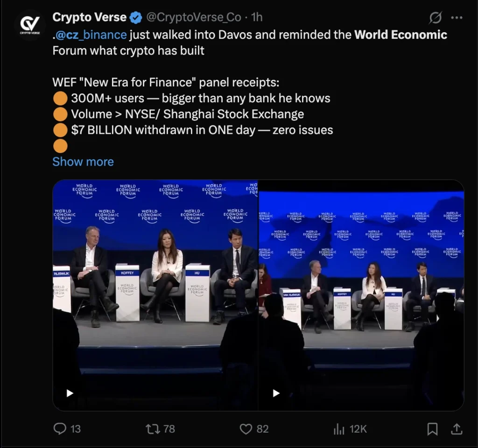
Task: Reply to the tweet via comment icon
Action: click(x=60, y=428)
